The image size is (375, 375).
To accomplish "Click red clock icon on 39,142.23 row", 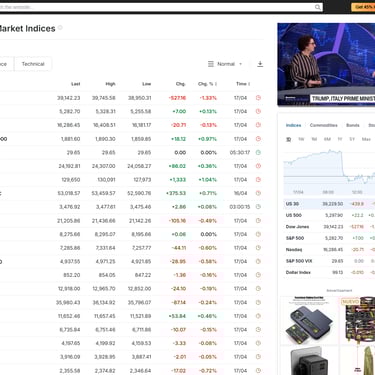I will [x=258, y=98].
